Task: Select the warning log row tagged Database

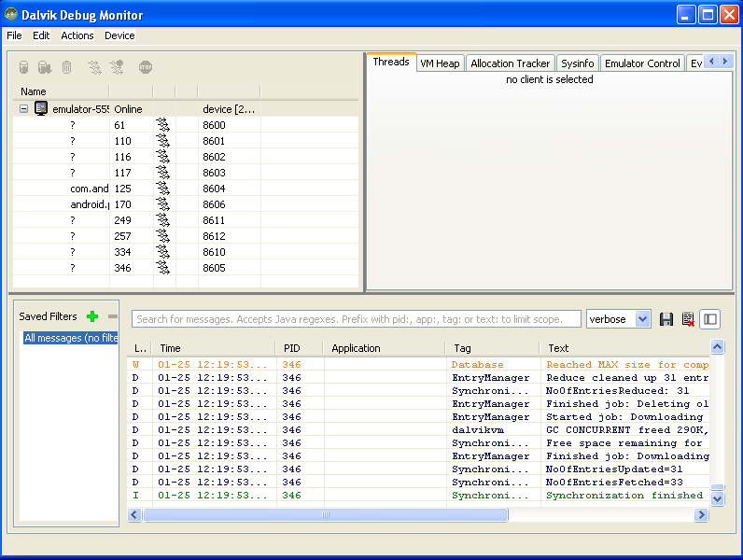Action: coord(419,365)
